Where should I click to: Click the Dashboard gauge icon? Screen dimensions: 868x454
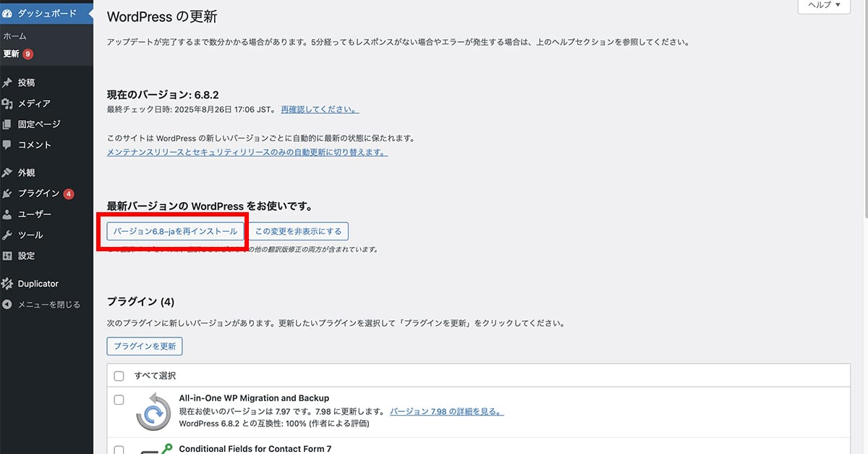(x=7, y=13)
